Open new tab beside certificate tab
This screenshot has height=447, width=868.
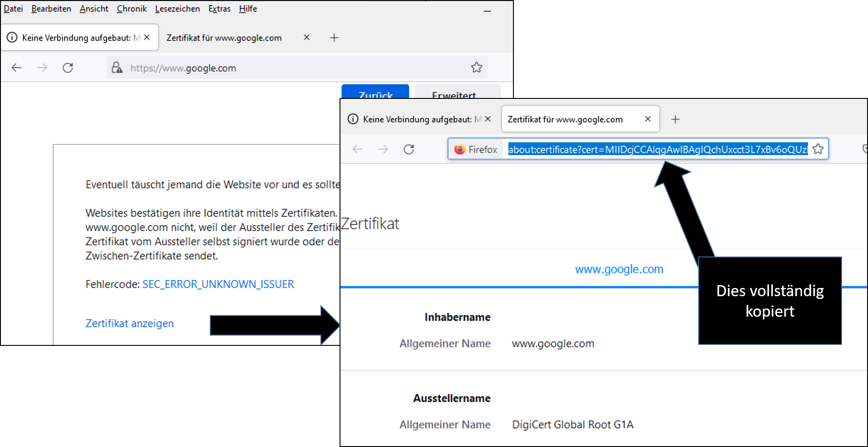[x=675, y=119]
